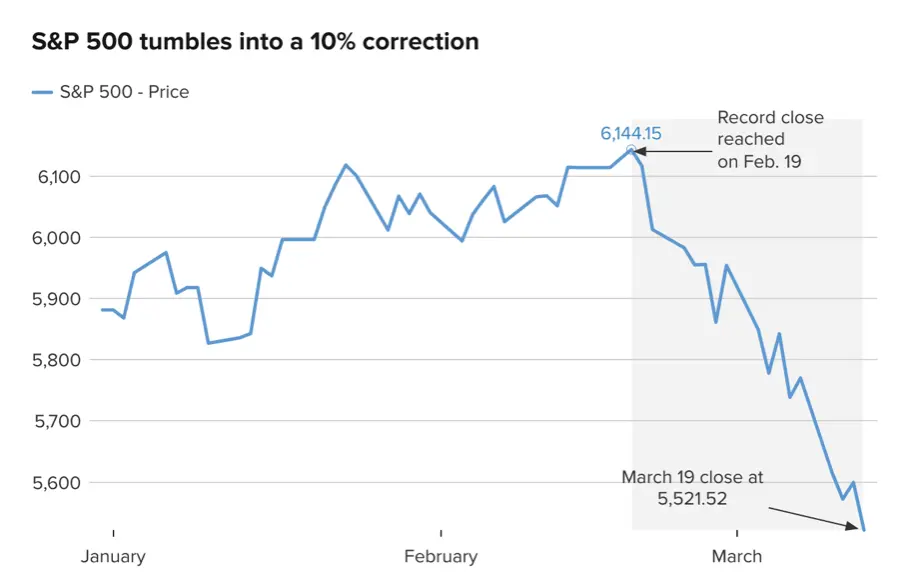Click the 5,800 y-axis label

(x=56, y=360)
